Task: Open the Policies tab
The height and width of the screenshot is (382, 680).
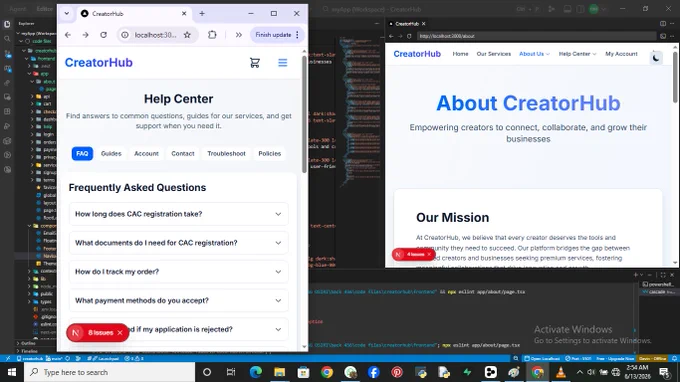Action: [x=269, y=153]
